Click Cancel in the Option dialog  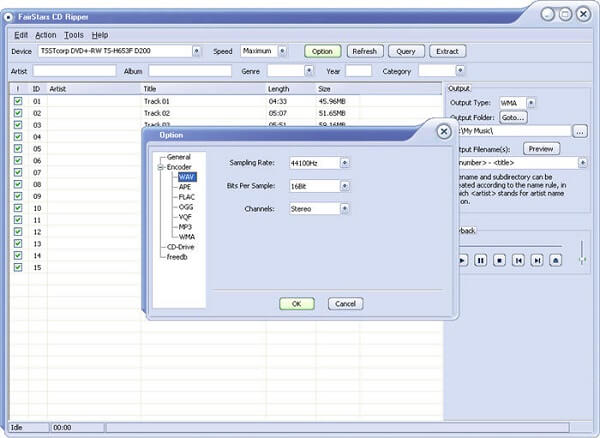pyautogui.click(x=346, y=304)
